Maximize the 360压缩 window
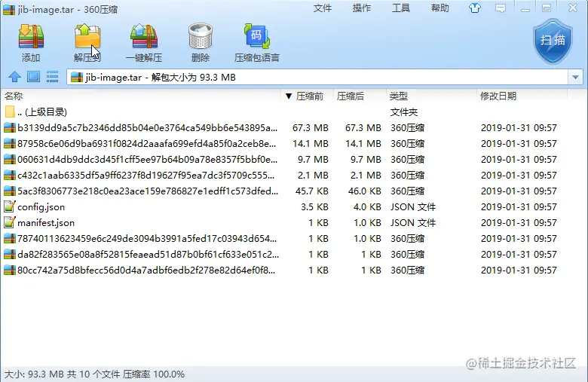Image resolution: width=588 pixels, height=382 pixels. click(547, 8)
